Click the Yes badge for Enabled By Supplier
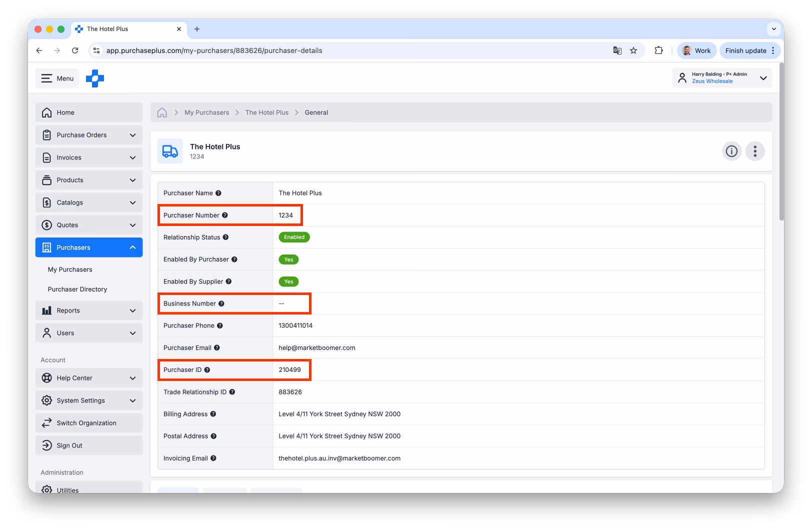Screen dimensions: 812x530 pyautogui.click(x=288, y=281)
